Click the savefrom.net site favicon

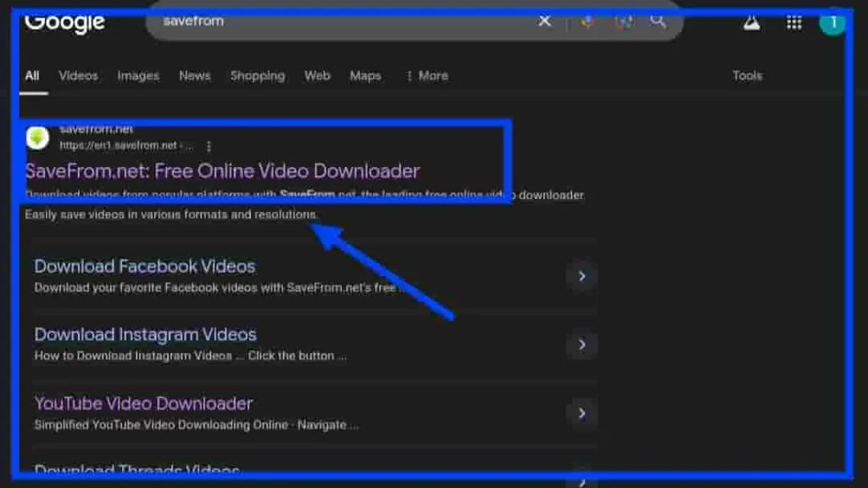(37, 138)
